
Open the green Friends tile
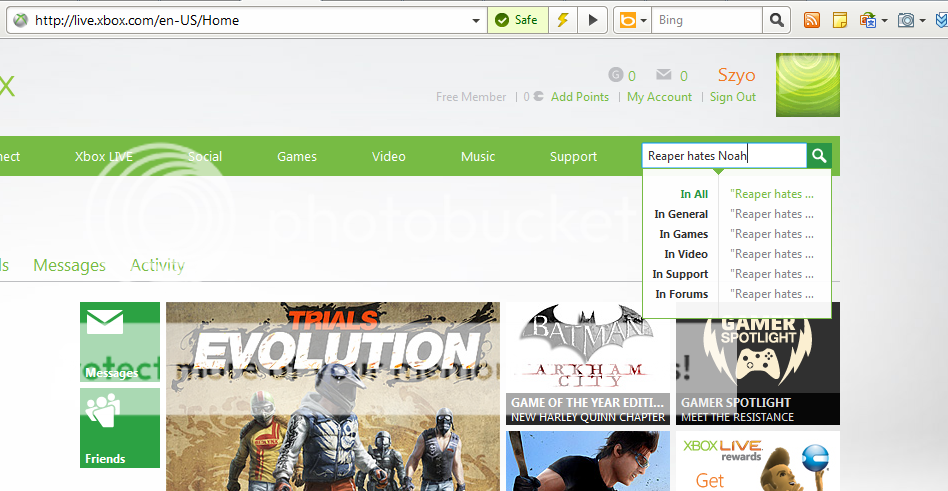click(120, 428)
